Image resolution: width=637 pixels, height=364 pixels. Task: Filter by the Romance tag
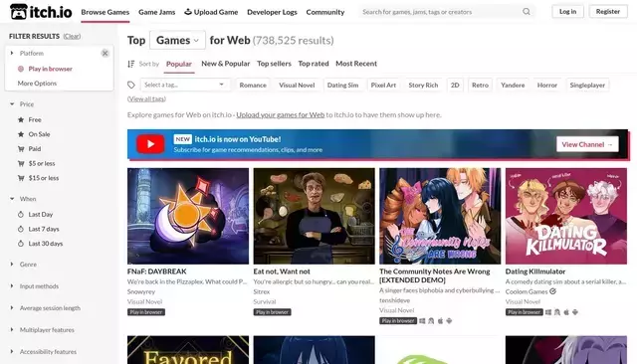click(x=253, y=85)
